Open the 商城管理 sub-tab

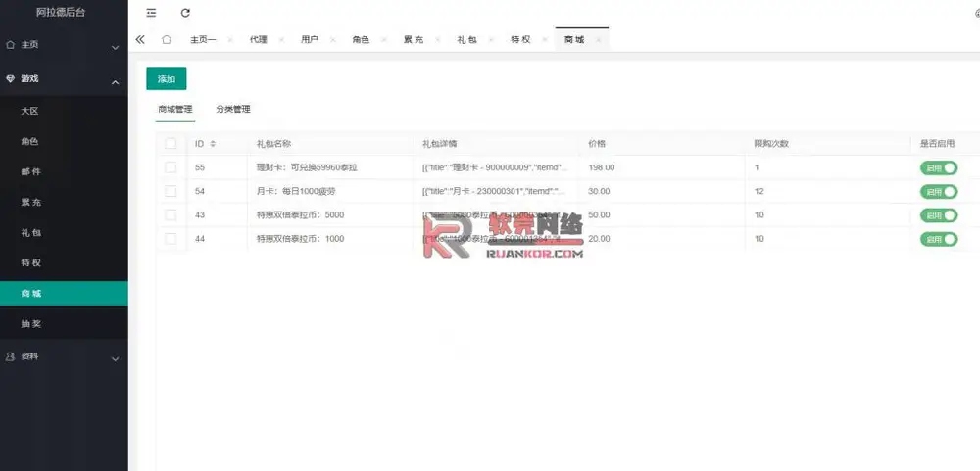[x=175, y=110]
